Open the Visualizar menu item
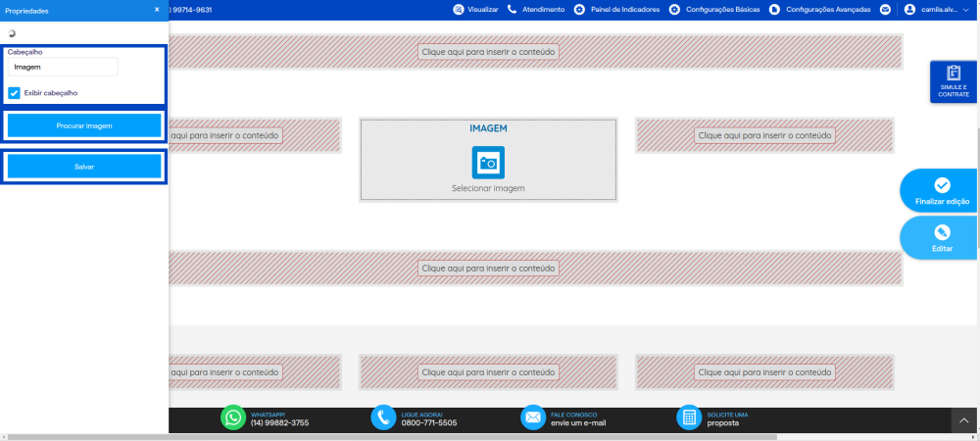 (x=475, y=10)
